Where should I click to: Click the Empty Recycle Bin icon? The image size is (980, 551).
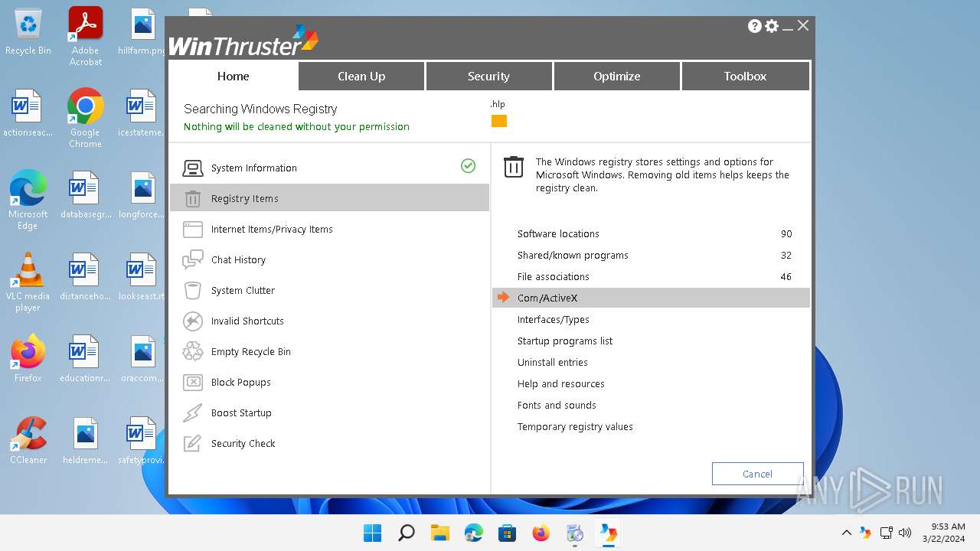click(x=193, y=352)
